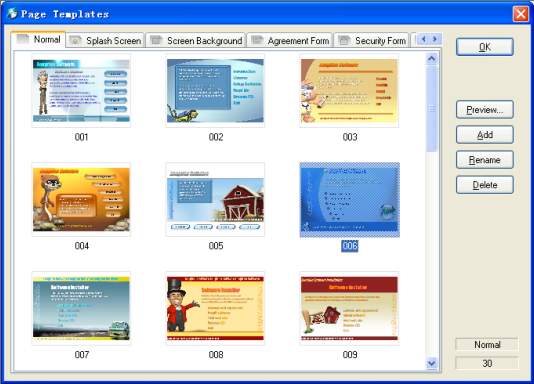This screenshot has width=534, height=384.
Task: Open the Screen Background tab
Action: [x=196, y=41]
